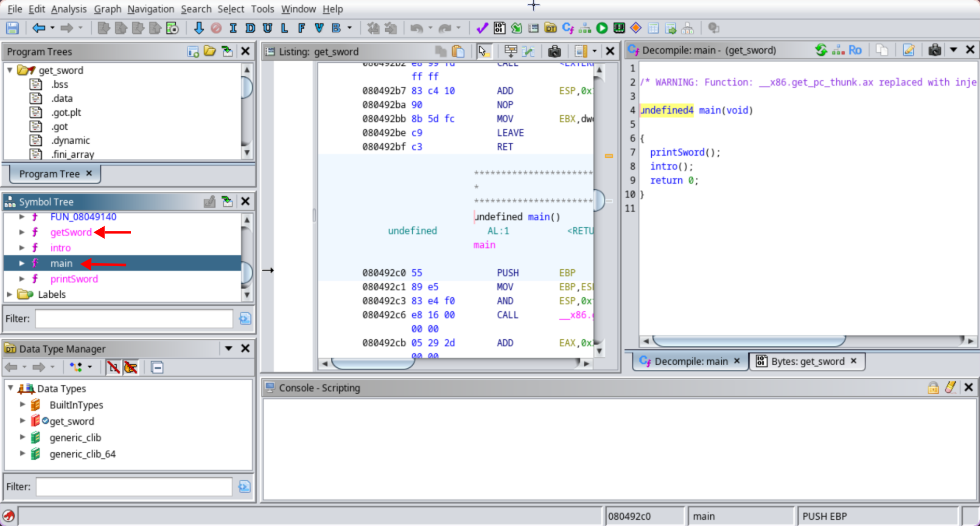The image size is (980, 526).
Task: Expand the BuiltInTypes node
Action: coord(22,405)
